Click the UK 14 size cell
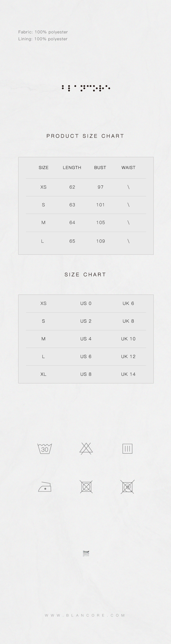Image resolution: width=171 pixels, height=644 pixels. click(128, 374)
